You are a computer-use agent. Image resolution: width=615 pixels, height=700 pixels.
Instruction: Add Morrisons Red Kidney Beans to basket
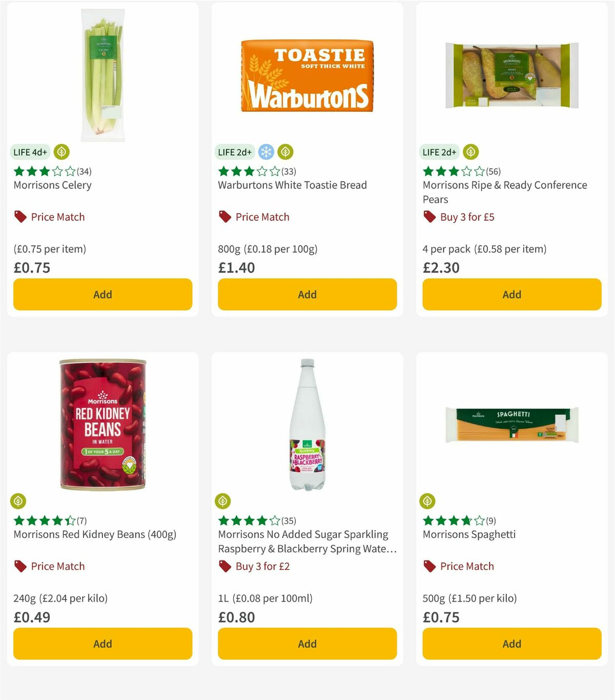pos(102,644)
